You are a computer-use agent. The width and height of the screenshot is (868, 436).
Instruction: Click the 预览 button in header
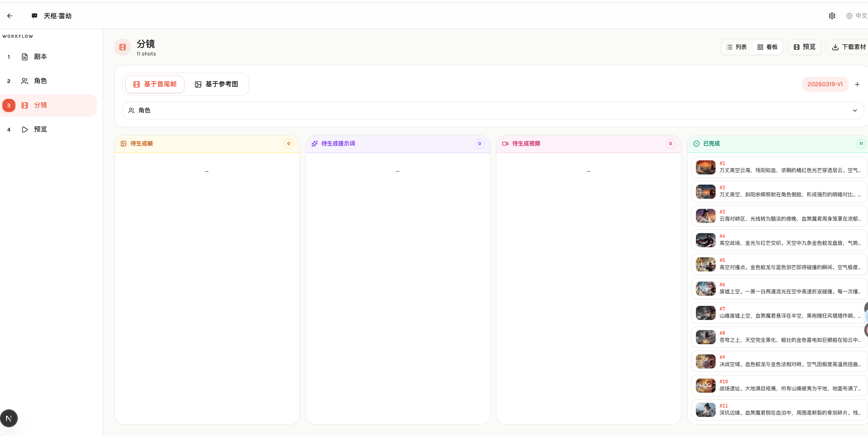805,47
